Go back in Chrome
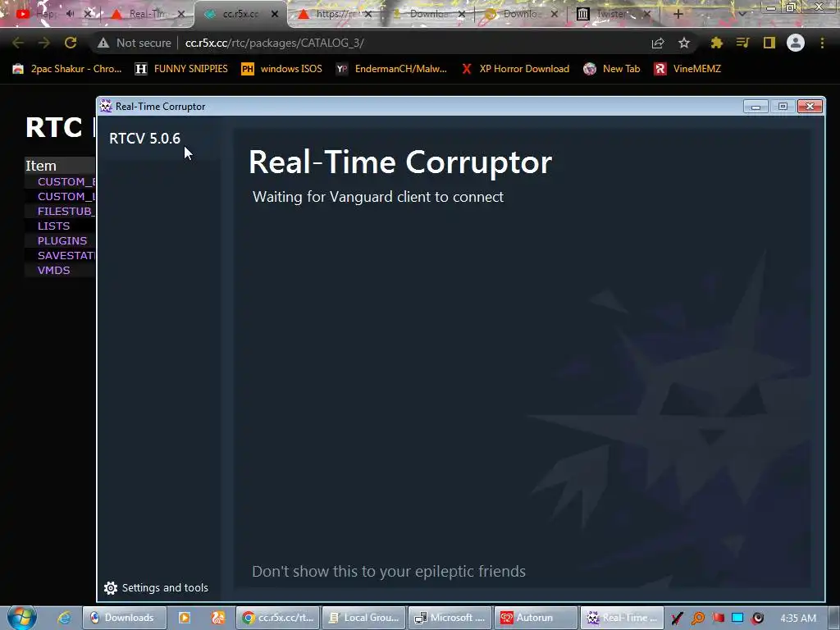The height and width of the screenshot is (630, 840). click(x=18, y=43)
